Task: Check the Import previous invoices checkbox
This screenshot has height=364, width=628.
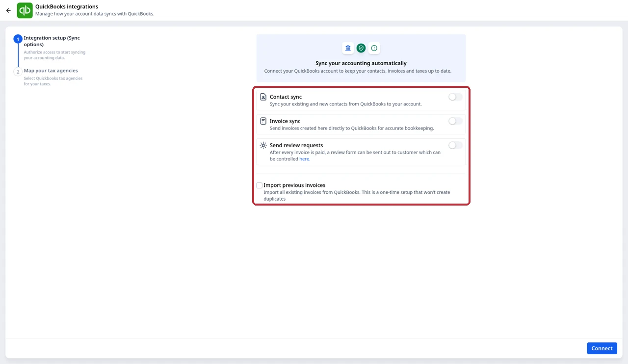Action: [x=260, y=185]
